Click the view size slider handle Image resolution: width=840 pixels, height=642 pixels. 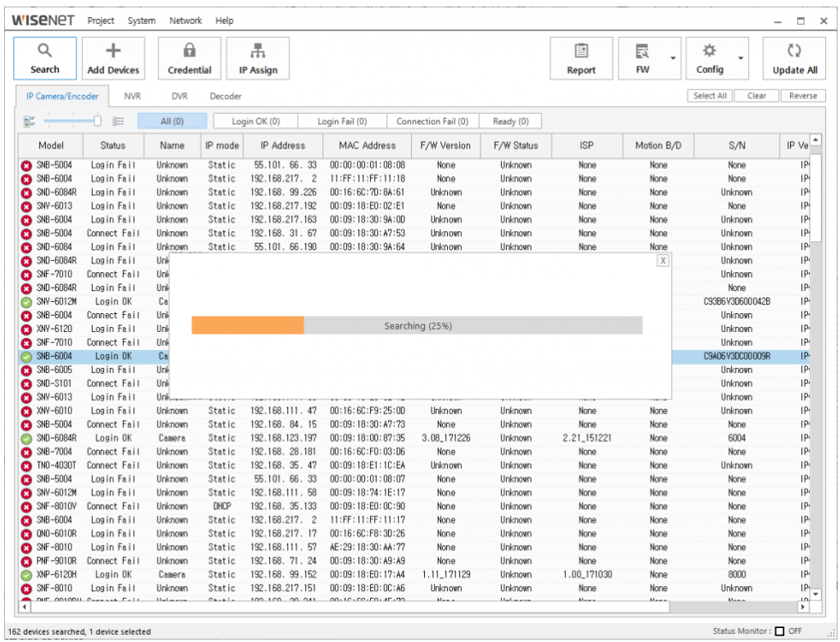tap(98, 121)
